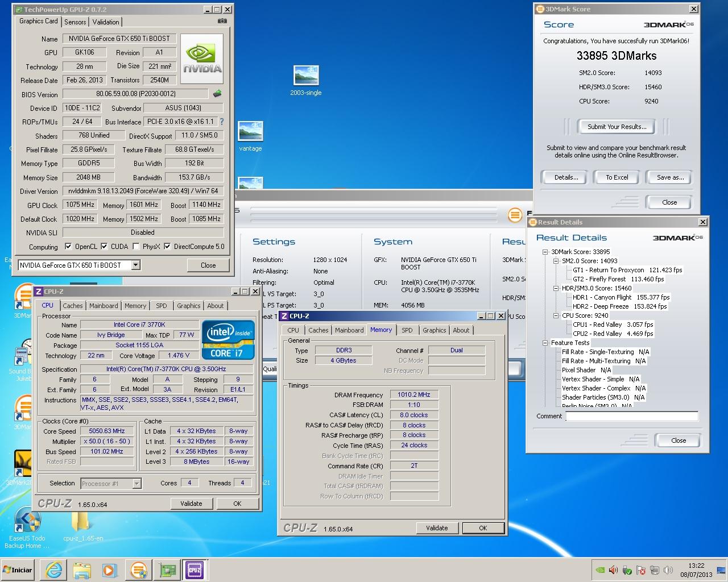Click the Safely Remove Hardware tray icon
728x582 pixels.
(627, 570)
